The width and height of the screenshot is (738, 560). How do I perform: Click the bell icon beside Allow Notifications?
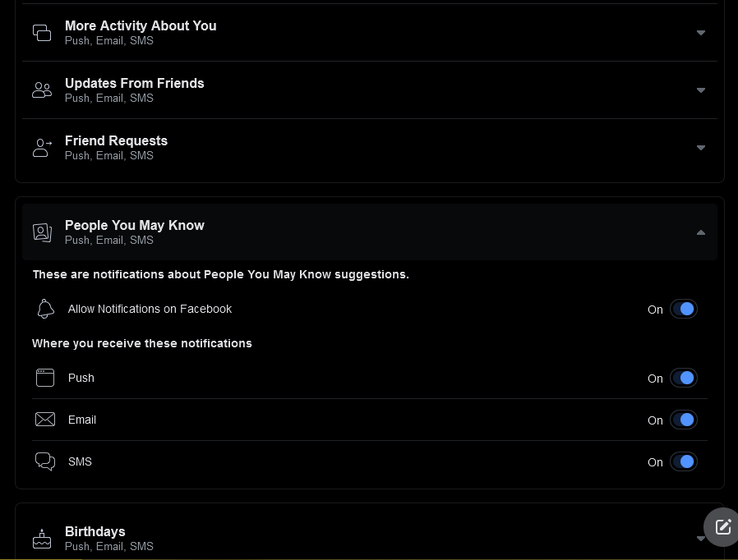point(45,309)
